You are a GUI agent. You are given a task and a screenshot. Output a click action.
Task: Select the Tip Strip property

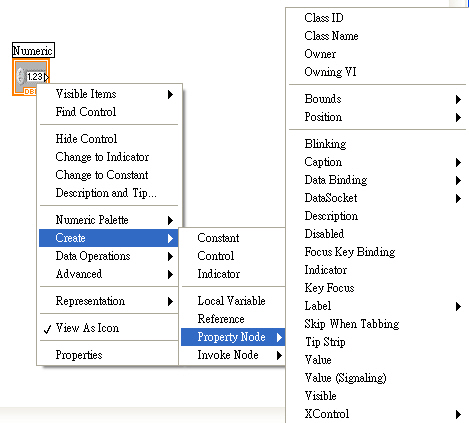pos(377,342)
